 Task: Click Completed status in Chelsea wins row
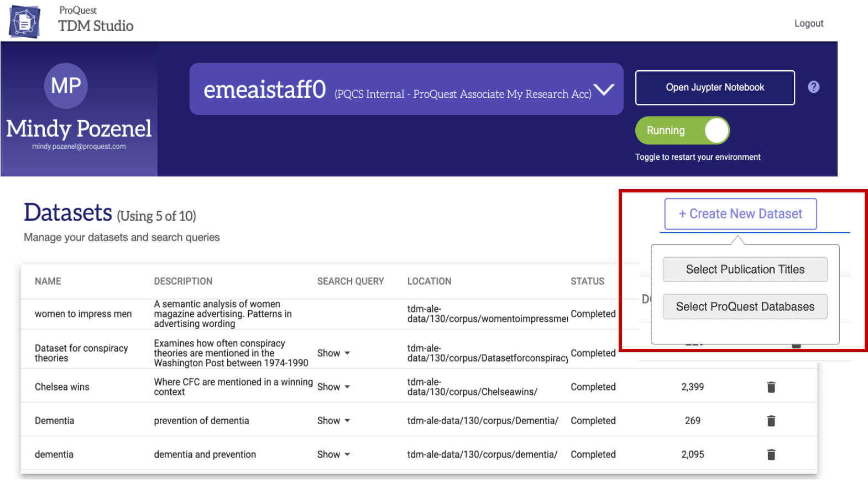click(593, 387)
